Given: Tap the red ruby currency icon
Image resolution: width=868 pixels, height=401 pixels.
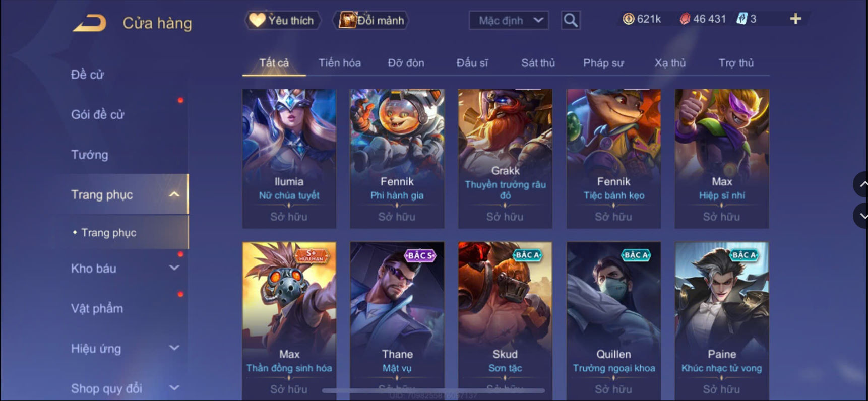Looking at the screenshot, I should 685,19.
